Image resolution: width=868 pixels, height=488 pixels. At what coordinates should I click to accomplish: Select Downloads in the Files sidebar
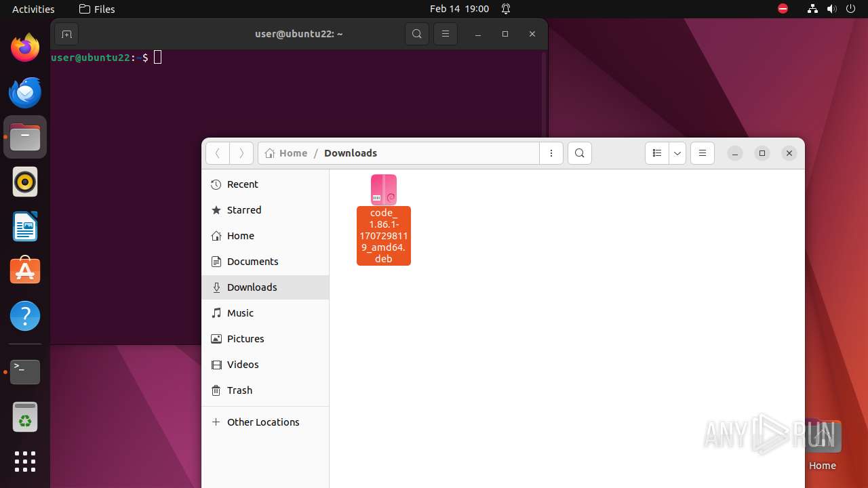265,287
